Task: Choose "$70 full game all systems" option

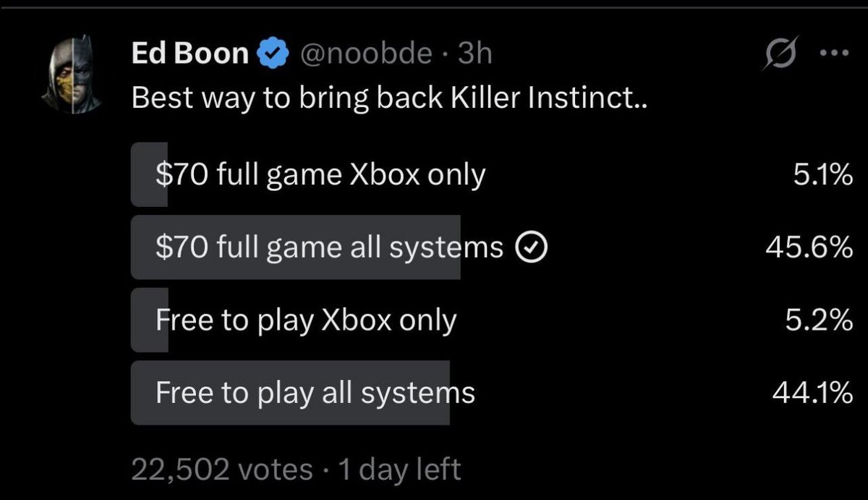Action: [329, 247]
